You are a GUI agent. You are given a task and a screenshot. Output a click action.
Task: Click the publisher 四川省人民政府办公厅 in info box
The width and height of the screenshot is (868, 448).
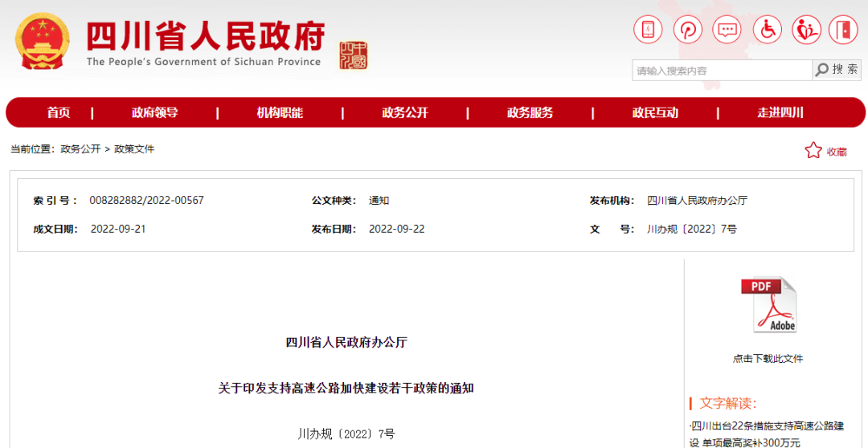click(698, 200)
